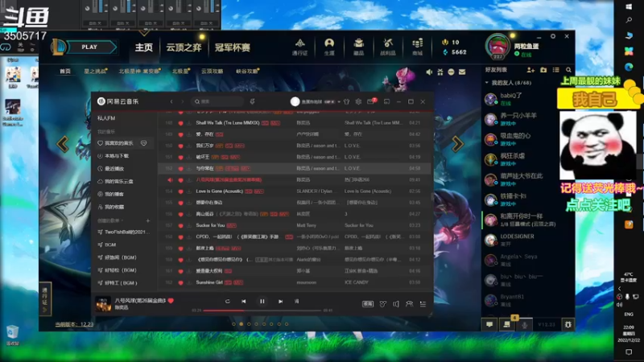This screenshot has width=644, height=362.
Task: Click the volume icon in NetEase player bar
Action: click(x=396, y=304)
